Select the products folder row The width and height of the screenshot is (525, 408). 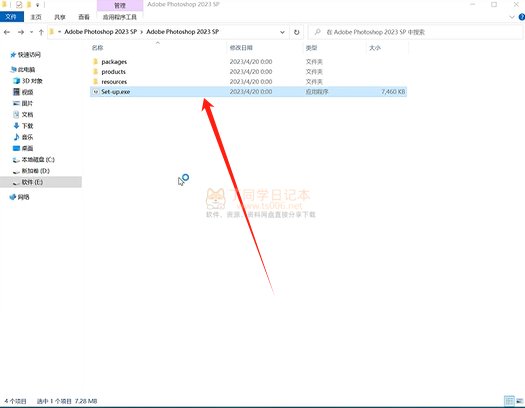[248, 72]
